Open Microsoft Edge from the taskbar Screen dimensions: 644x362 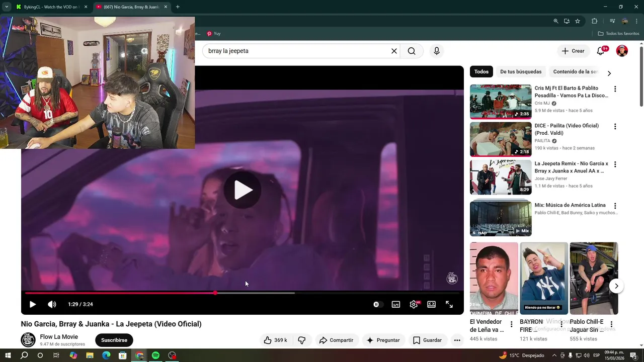(106, 355)
